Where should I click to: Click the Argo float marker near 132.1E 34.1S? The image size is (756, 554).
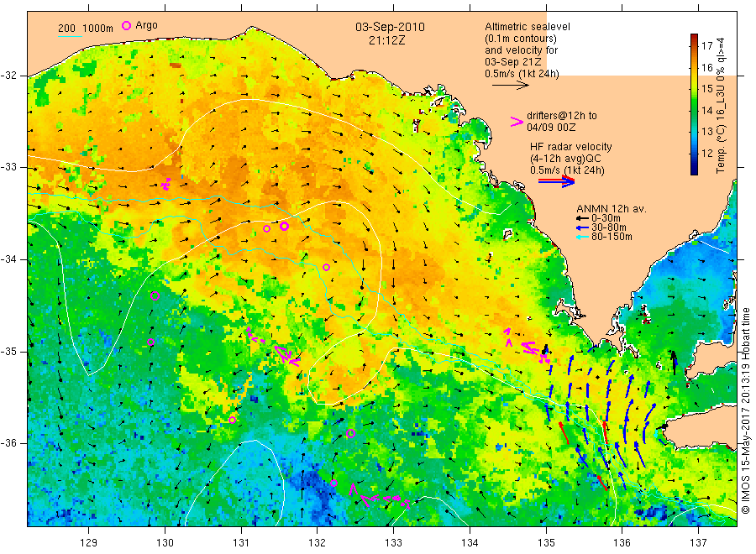point(327,268)
